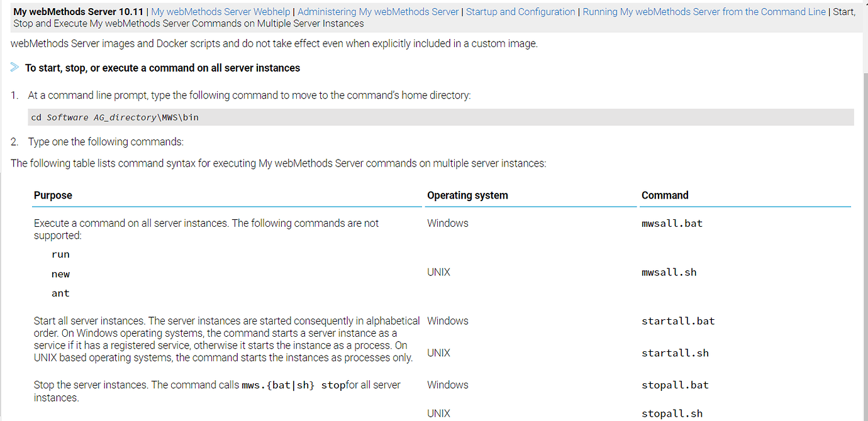The height and width of the screenshot is (421, 868).
Task: Open the Startup and Configuration breadcrumb link
Action: point(520,12)
